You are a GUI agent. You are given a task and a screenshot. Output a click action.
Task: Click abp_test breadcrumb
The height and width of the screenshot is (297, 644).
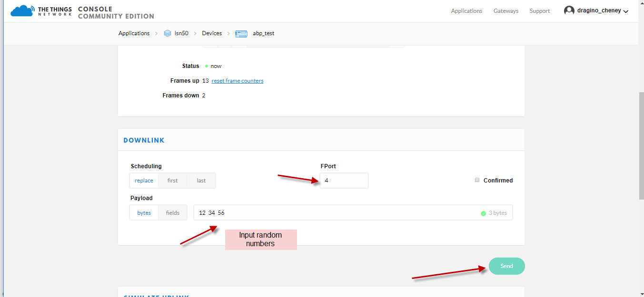[263, 33]
